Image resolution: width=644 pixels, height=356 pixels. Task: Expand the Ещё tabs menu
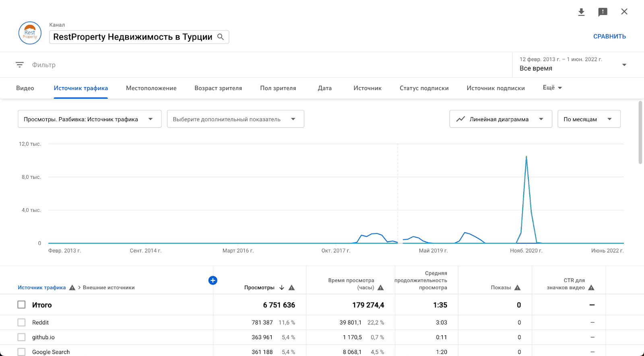click(552, 88)
